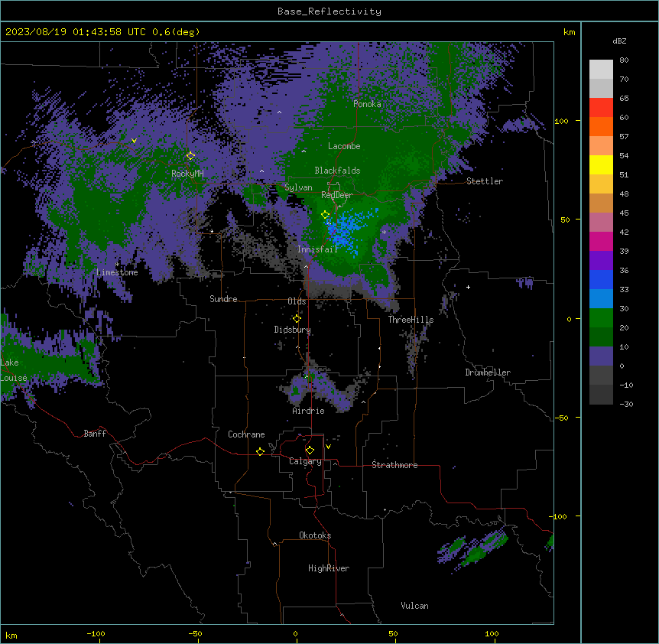Image resolution: width=659 pixels, height=644 pixels.
Task: Select the blue 36–33 dBZ legend swatch
Action: (601, 279)
